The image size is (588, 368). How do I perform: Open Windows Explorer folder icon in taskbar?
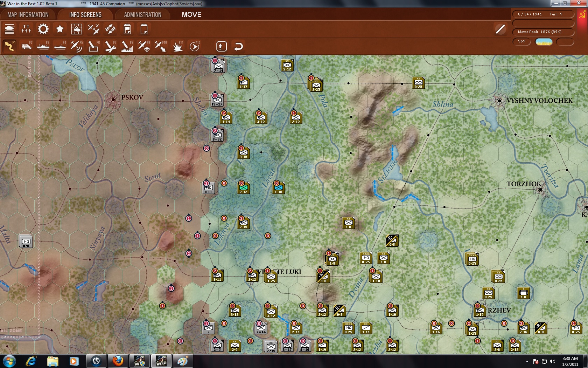pos(52,361)
